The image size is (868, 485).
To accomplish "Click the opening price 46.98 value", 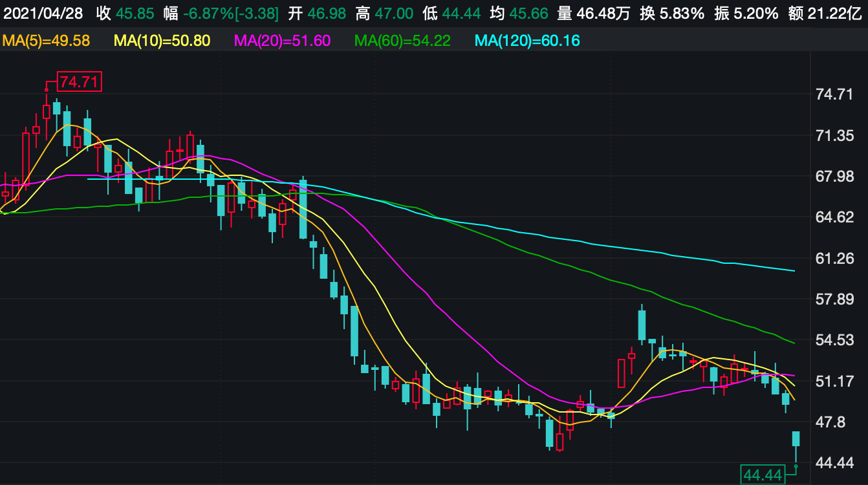I will [x=327, y=13].
